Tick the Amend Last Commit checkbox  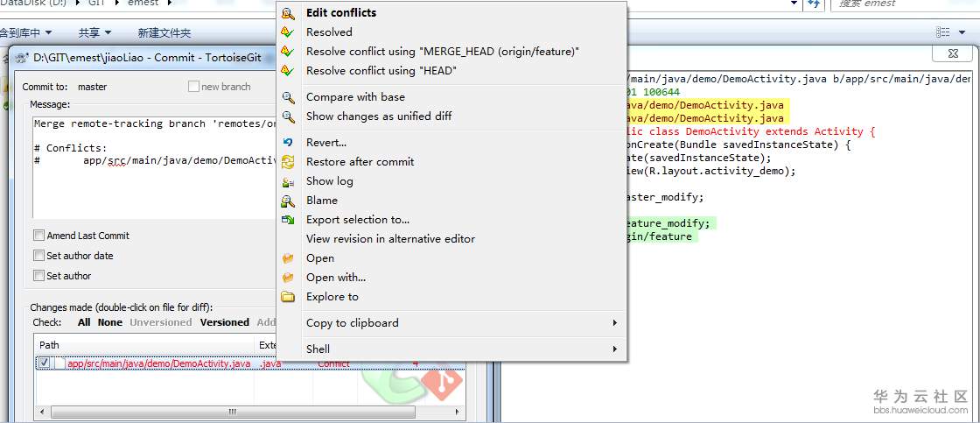point(39,236)
